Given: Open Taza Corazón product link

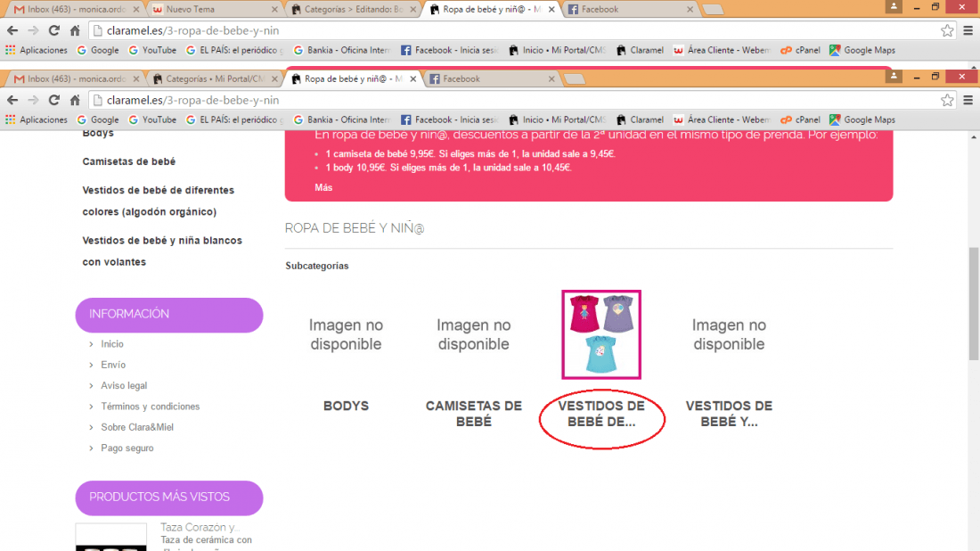Looking at the screenshot, I should point(200,527).
